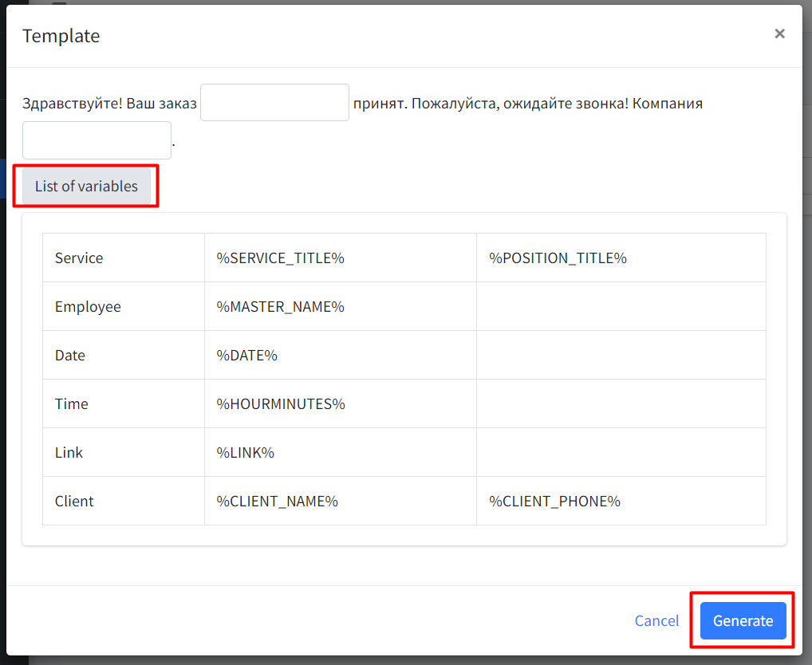
Task: Click the Link row label
Action: pyautogui.click(x=69, y=453)
